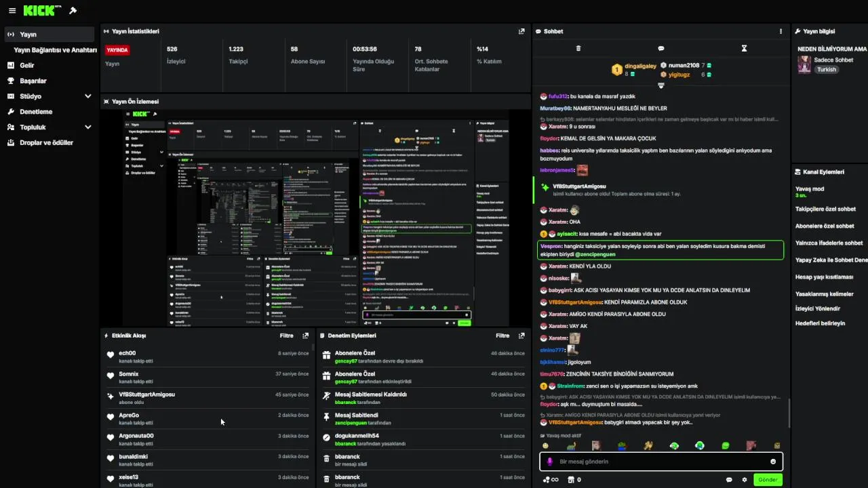This screenshot has height=488, width=868.
Task: Click 'zencipenguen' in moderation actions
Action: pyautogui.click(x=353, y=423)
